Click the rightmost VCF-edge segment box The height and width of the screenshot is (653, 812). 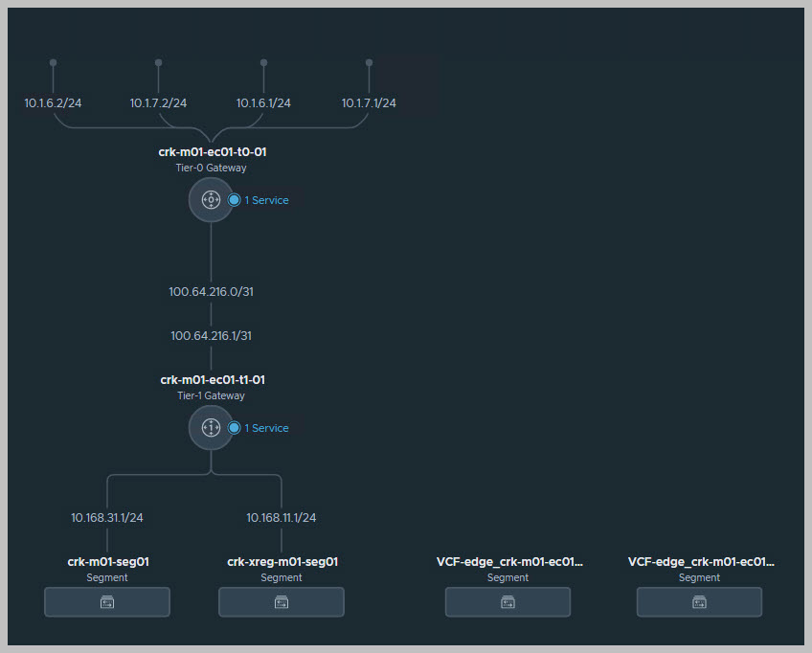click(699, 602)
